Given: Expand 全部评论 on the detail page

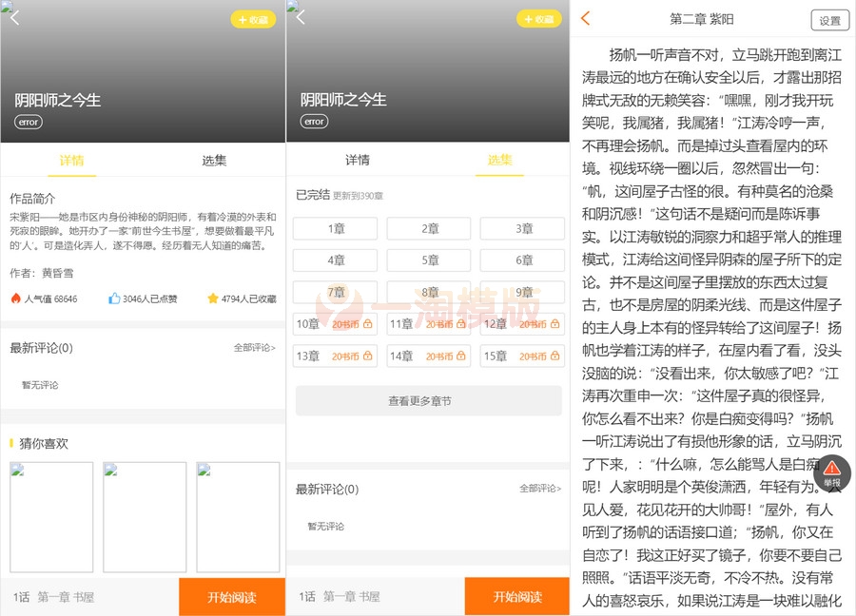Looking at the screenshot, I should [254, 347].
